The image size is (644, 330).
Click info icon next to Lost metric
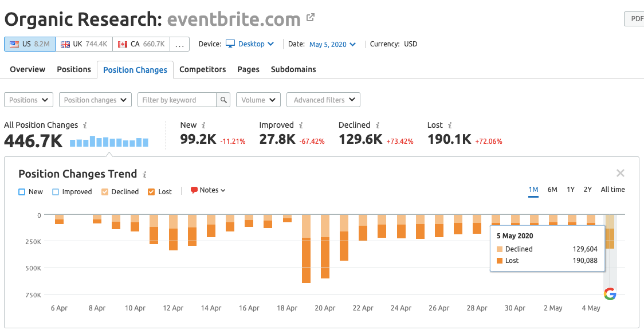pyautogui.click(x=450, y=125)
